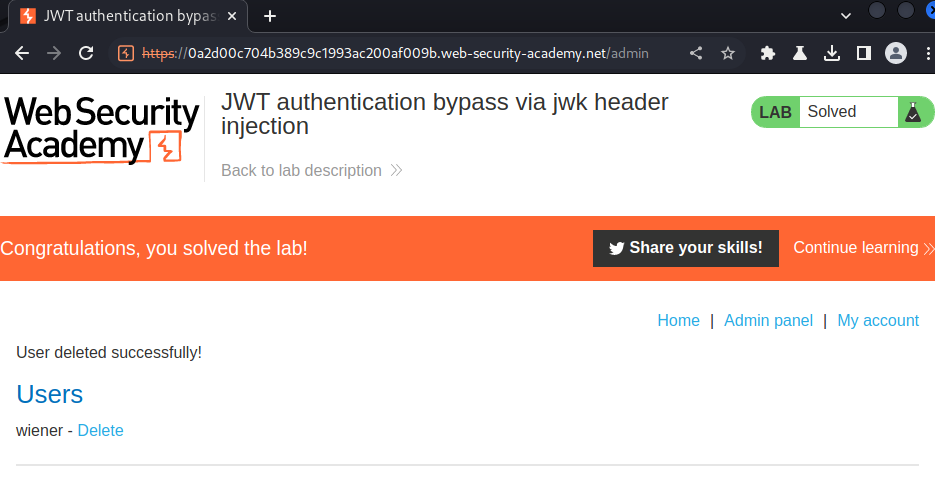This screenshot has height=484, width=935.
Task: Click the share icon in address bar
Action: point(696,53)
